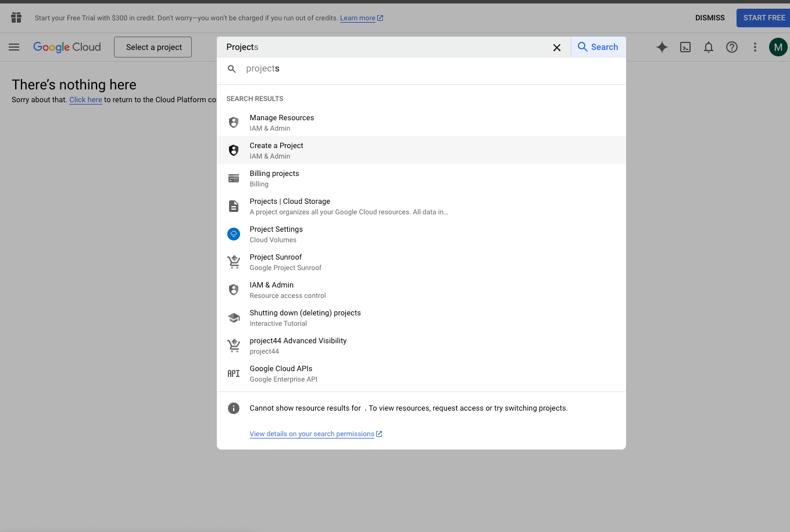This screenshot has height=532, width=790.
Task: Click the free trial gift icon
Action: 16,18
